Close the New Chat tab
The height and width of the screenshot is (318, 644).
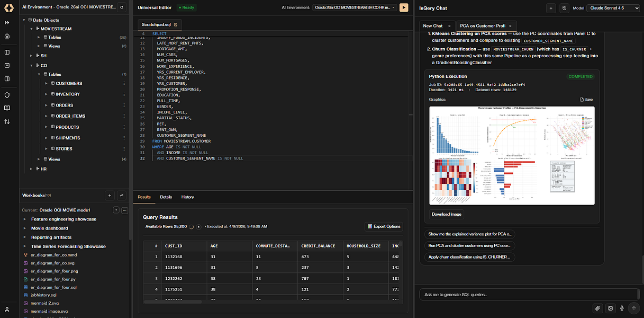click(449, 25)
